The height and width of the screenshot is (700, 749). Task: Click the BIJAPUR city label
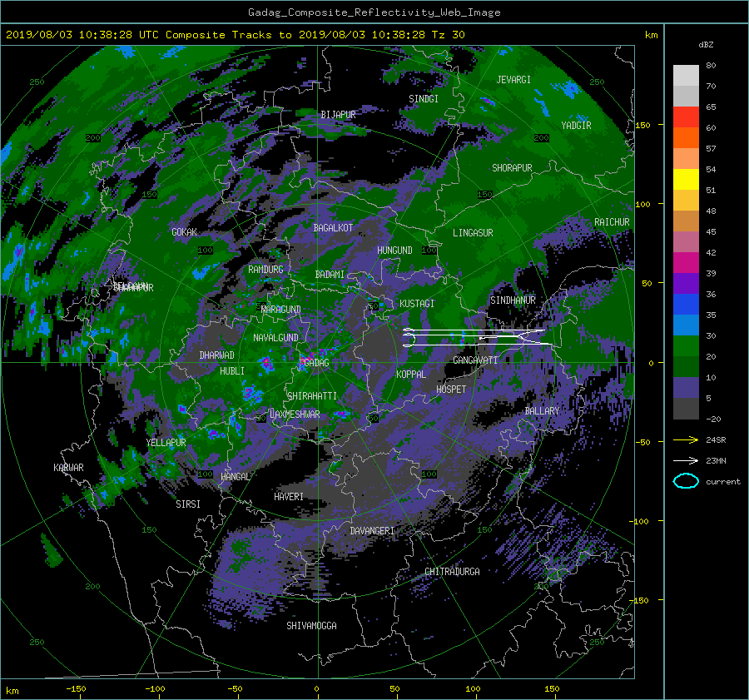[x=338, y=115]
